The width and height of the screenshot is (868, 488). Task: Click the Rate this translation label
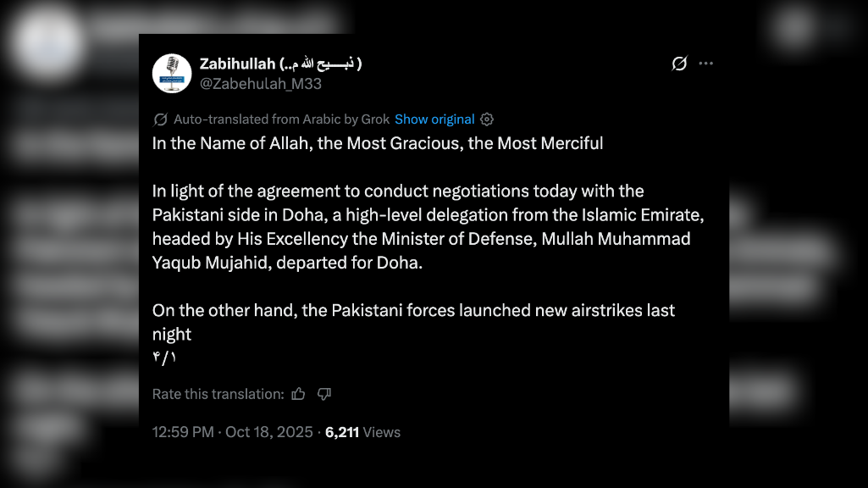[x=218, y=394]
